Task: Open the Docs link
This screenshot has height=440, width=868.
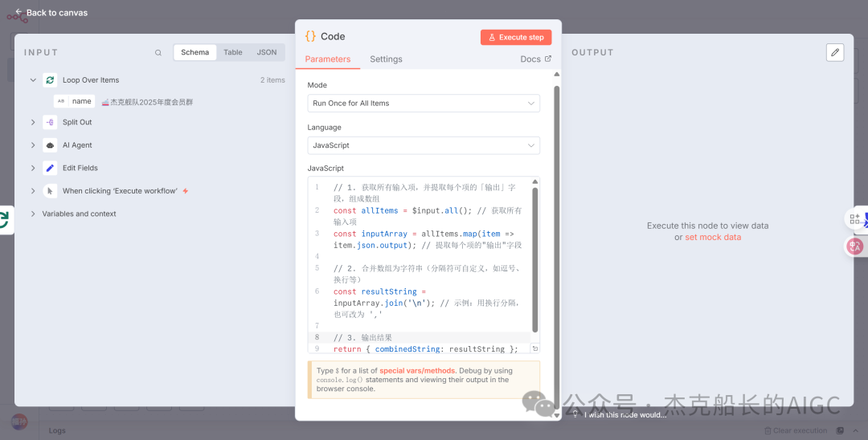Action: point(535,59)
